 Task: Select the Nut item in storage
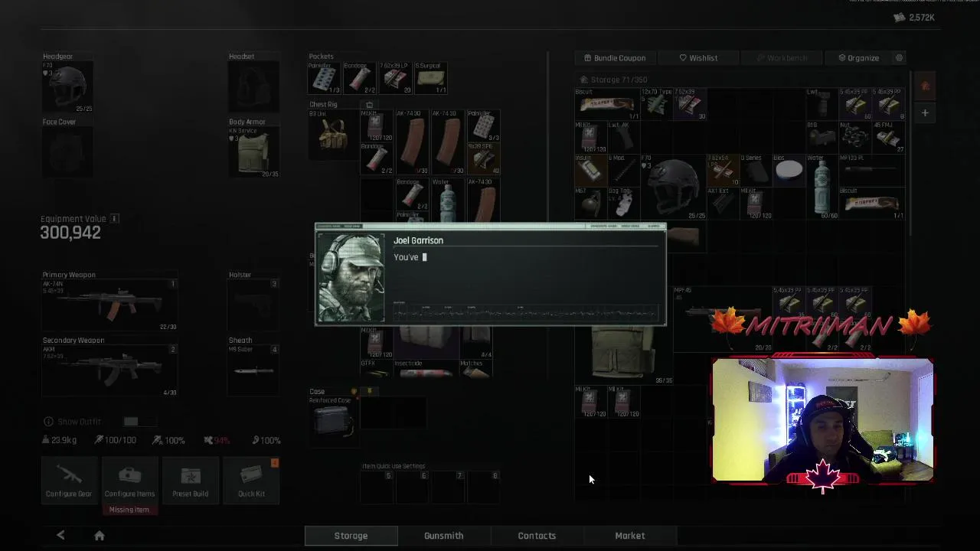854,138
